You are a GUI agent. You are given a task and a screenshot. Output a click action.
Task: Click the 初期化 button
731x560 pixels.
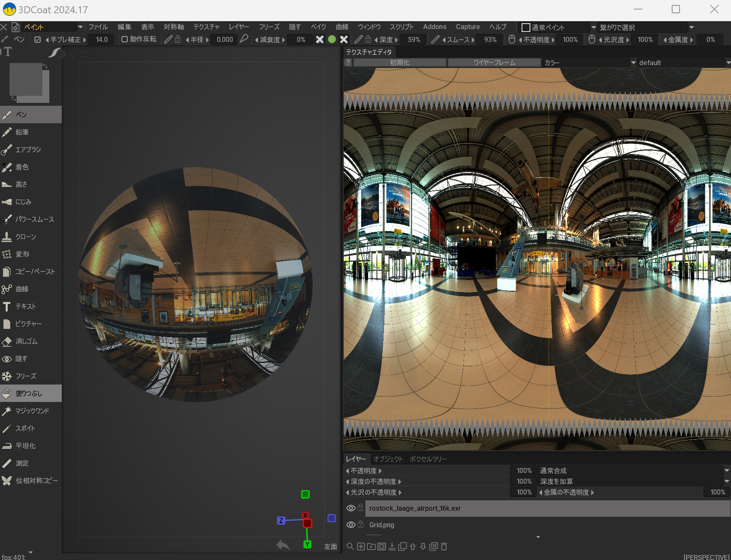click(x=399, y=63)
